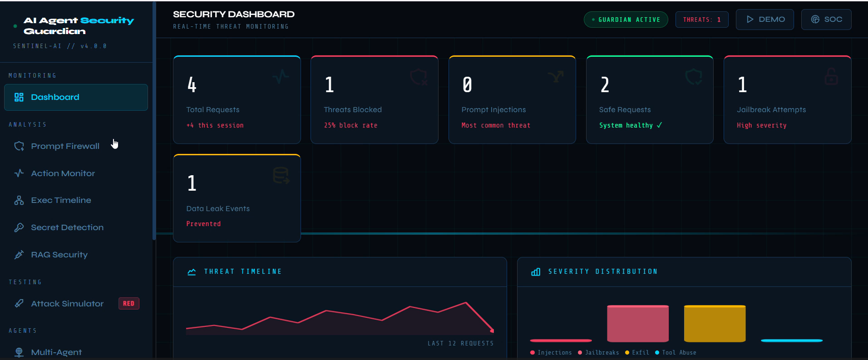Click the Action Monitor pulse icon
868x360 pixels.
coord(19,173)
